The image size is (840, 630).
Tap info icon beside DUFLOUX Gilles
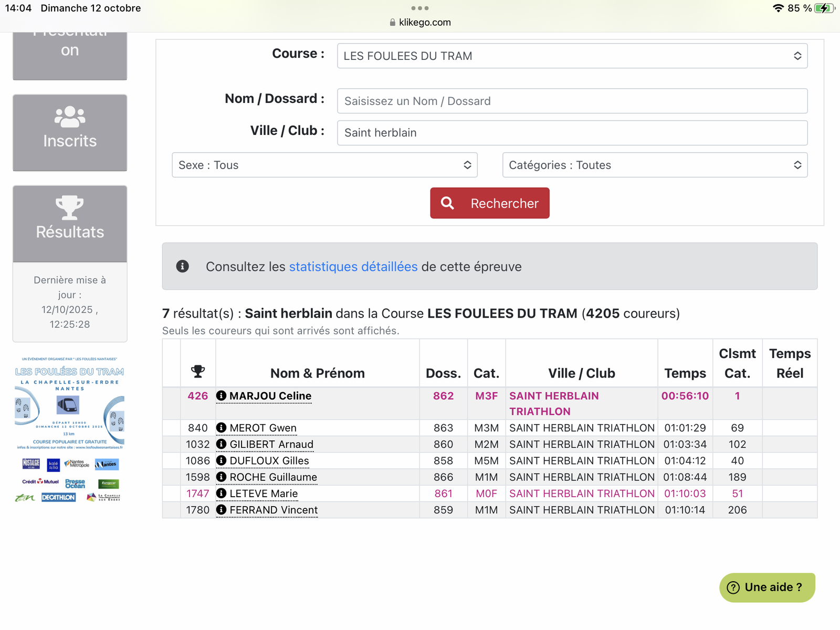221,460
